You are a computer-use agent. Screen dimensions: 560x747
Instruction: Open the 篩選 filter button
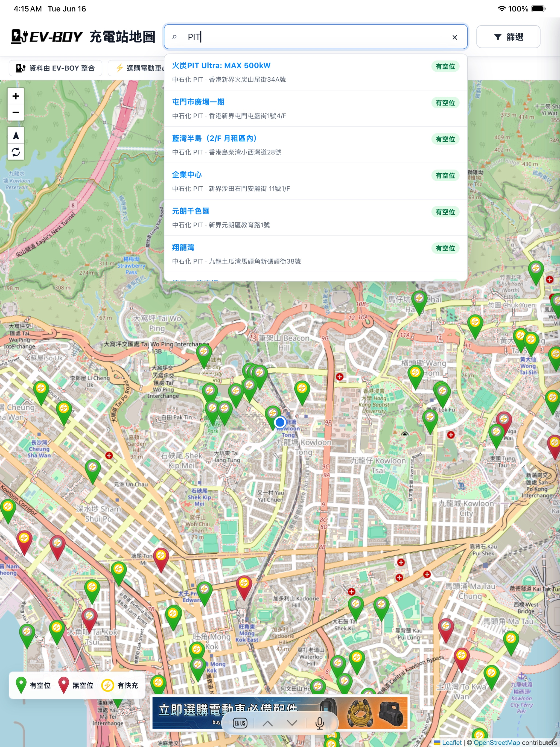click(x=508, y=37)
